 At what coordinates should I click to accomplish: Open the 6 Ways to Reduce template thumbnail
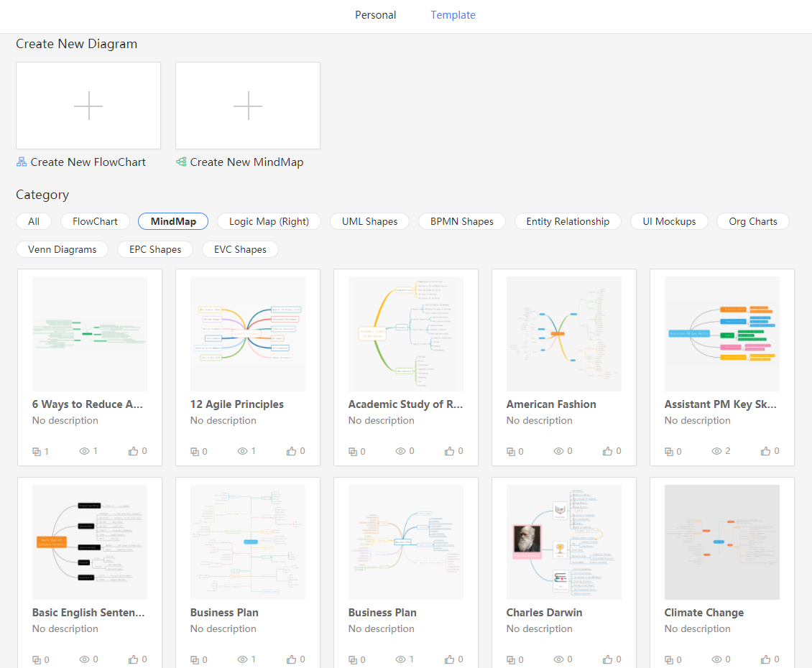[x=90, y=333]
